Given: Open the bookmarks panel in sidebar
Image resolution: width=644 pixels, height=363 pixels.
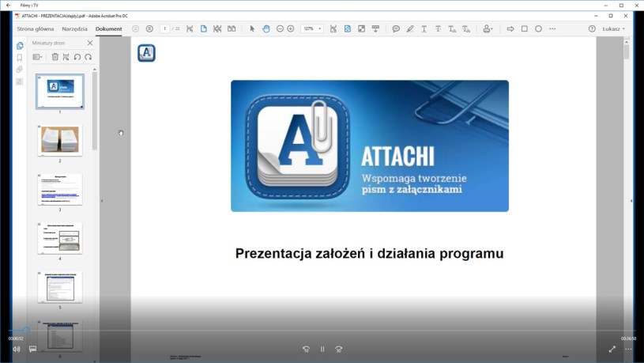Looking at the screenshot, I should pos(20,58).
